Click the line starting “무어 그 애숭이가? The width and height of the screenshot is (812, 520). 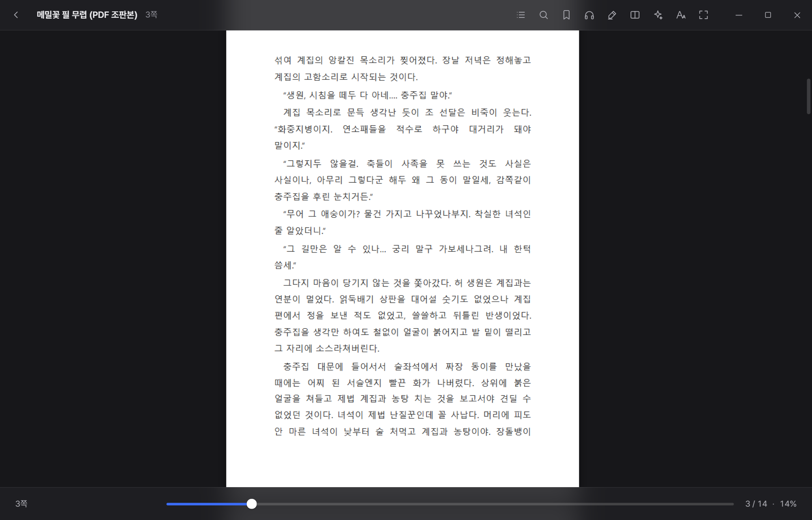407,214
